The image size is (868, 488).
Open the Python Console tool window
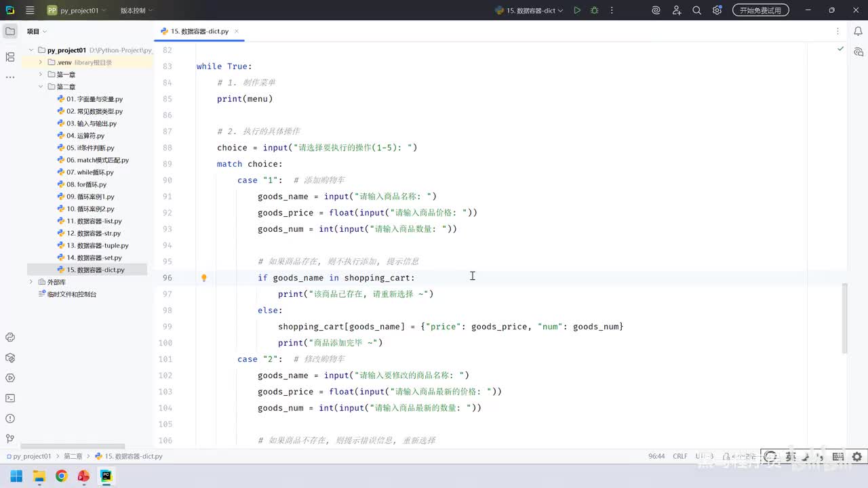coord(10,338)
